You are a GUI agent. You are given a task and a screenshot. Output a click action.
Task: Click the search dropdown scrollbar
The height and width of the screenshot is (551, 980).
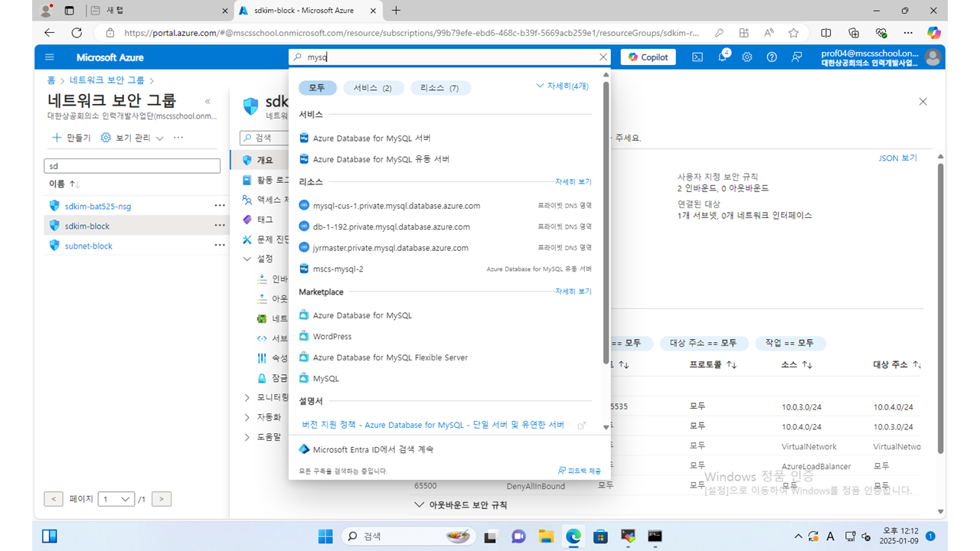[x=606, y=222]
